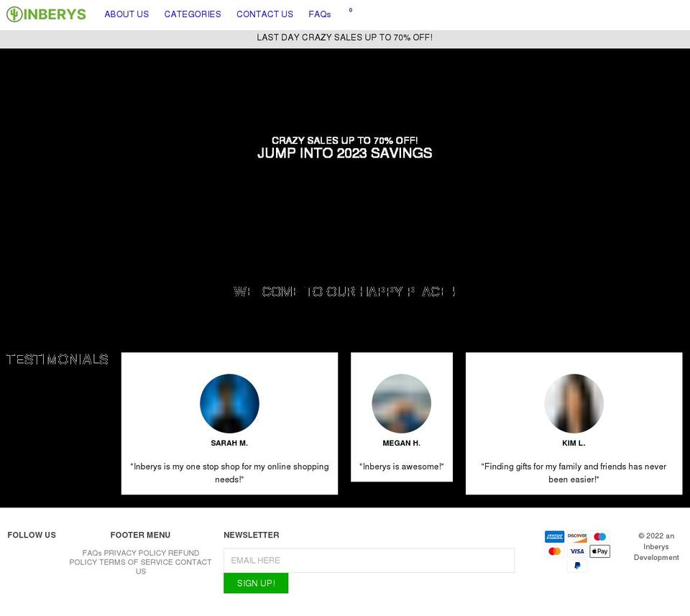The height and width of the screenshot is (616, 690).
Task: Open the Categories navigation item
Action: [x=192, y=14]
